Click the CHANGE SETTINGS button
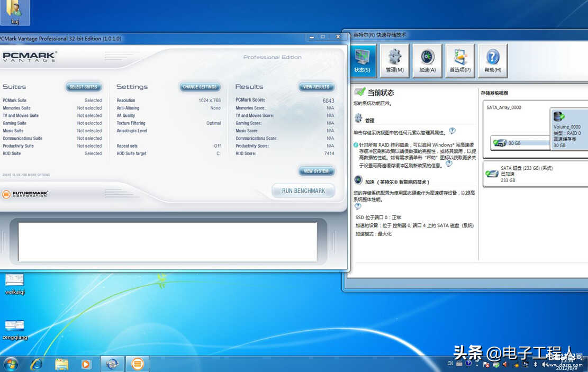Viewport: 588px width, 372px height. pos(200,87)
